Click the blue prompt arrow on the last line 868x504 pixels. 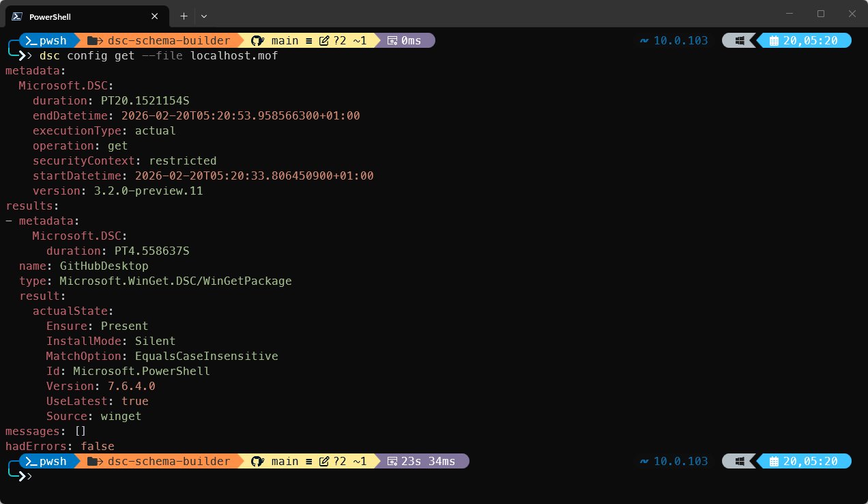23,477
